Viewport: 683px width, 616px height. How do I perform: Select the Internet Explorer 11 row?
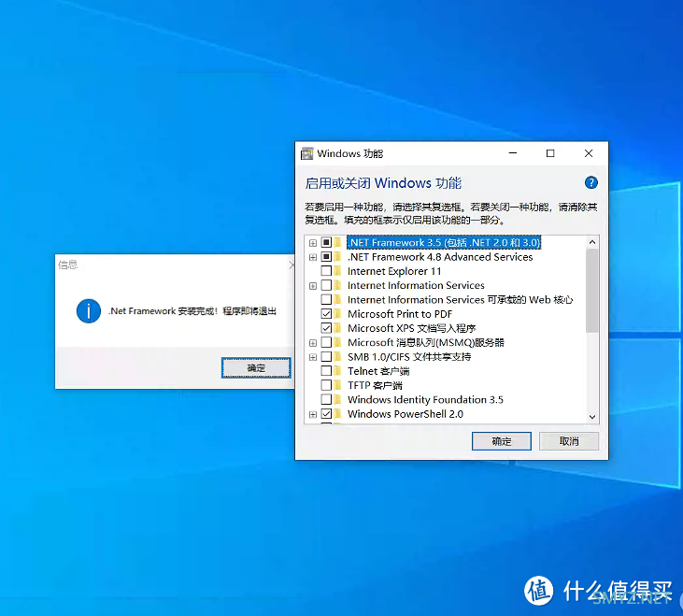point(394,271)
